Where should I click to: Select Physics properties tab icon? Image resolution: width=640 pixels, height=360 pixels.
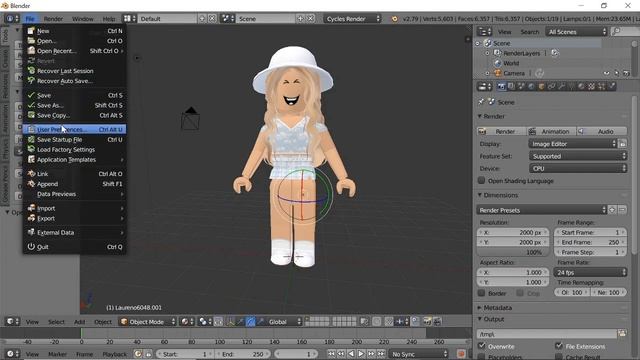click(611, 86)
